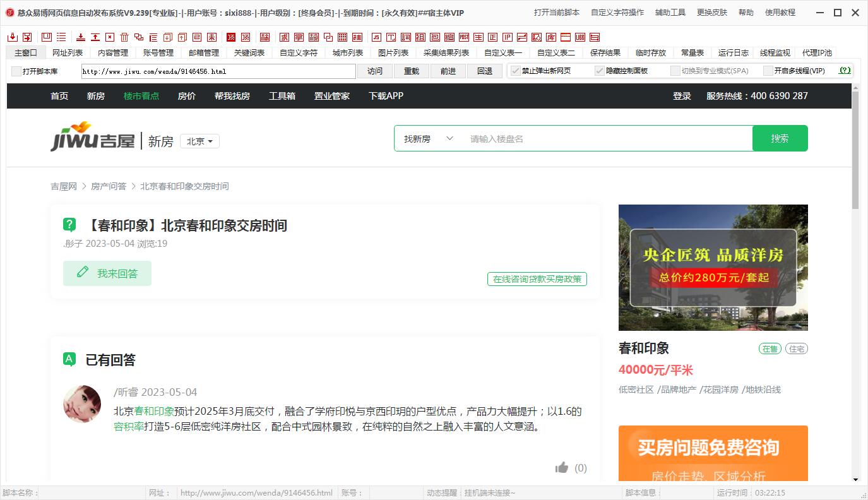Uncheck 禁止弹出新网页 checkbox

pyautogui.click(x=516, y=71)
